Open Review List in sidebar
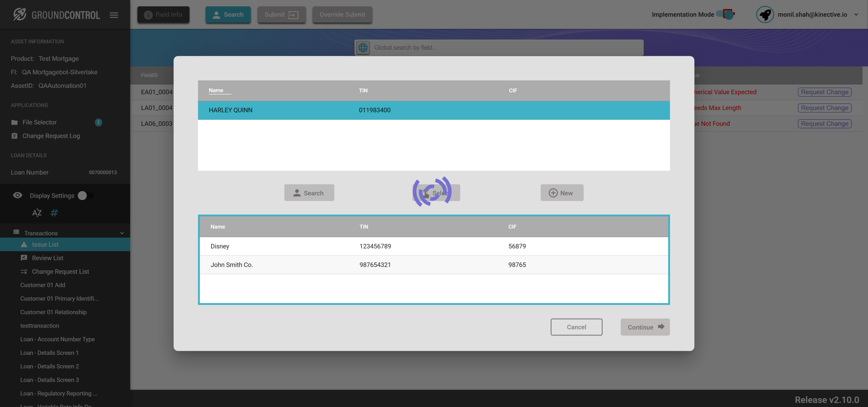Viewport: 868px width, 407px height. coord(47,258)
